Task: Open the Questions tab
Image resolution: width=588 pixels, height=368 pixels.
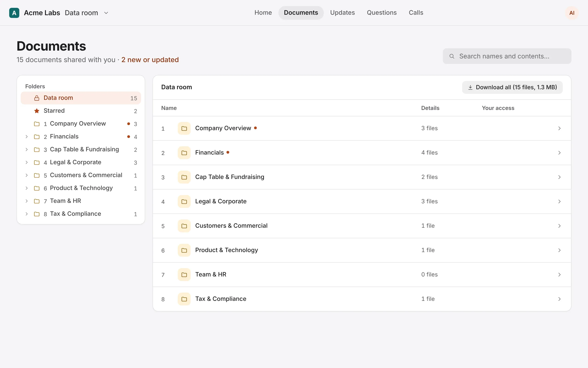Action: point(382,13)
